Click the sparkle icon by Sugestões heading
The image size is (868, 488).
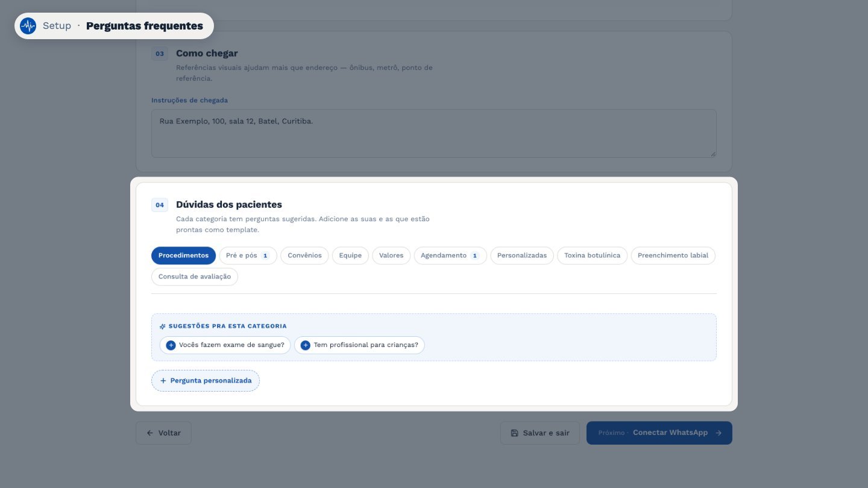click(x=163, y=327)
